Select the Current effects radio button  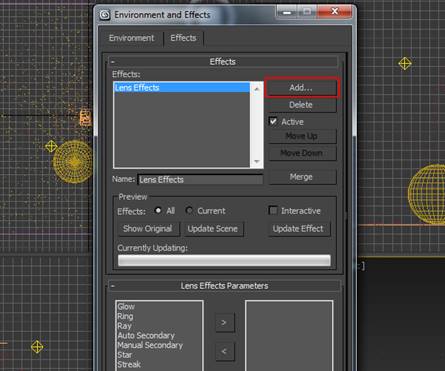tap(189, 210)
